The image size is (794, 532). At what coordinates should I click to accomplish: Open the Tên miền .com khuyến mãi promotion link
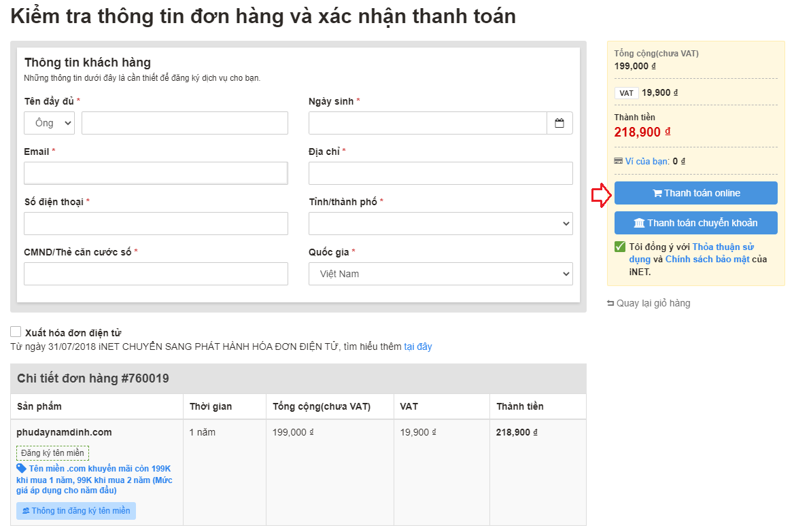94,480
